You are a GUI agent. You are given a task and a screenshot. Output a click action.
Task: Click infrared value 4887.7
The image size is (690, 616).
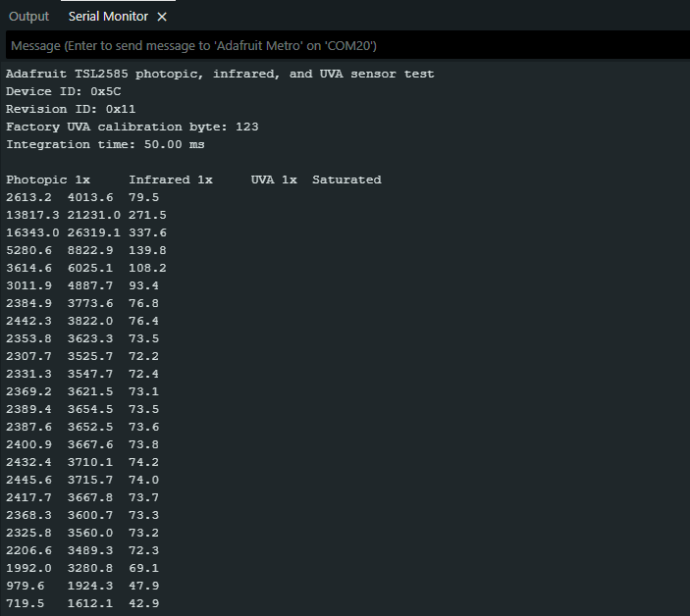tap(90, 285)
